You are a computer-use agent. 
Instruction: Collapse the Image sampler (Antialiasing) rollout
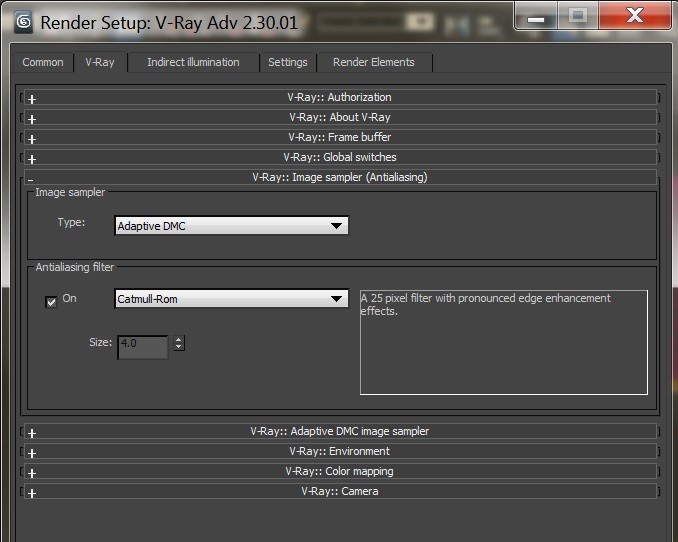[340, 177]
